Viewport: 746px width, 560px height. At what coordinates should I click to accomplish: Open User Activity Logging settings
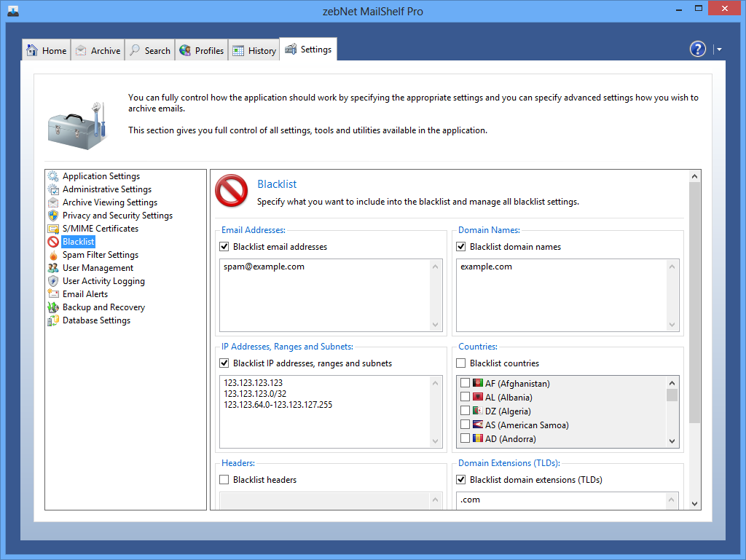click(103, 281)
